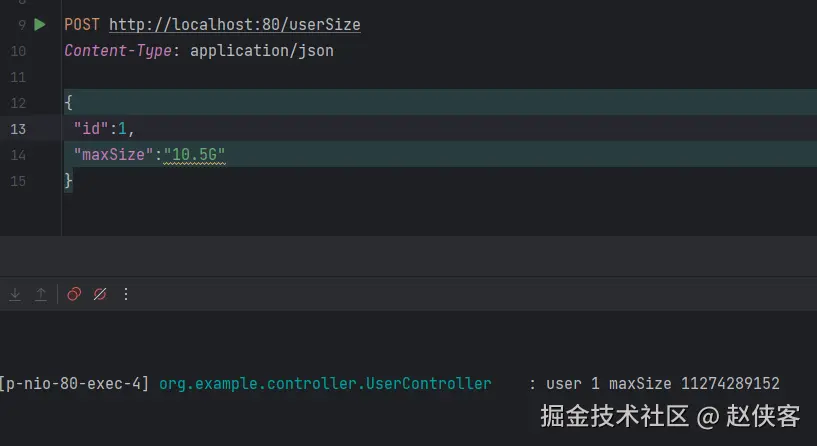Run the POST request with the green arrow
Screen dimensions: 817x446
40,24
